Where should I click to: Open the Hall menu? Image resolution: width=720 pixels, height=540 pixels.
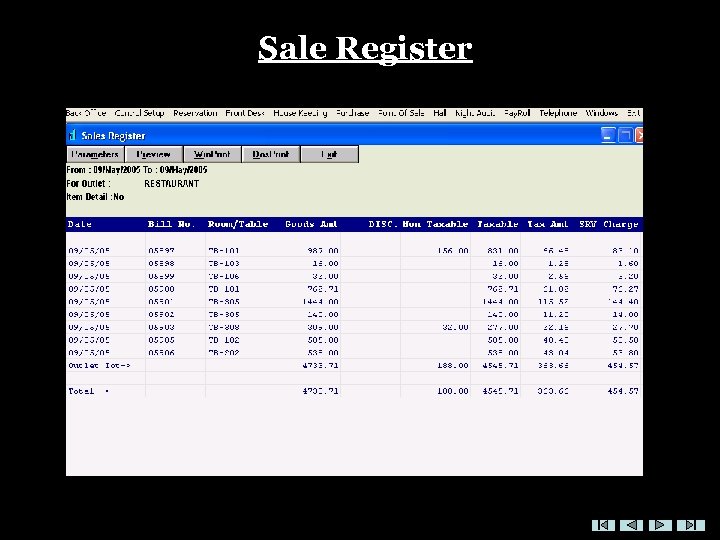439,113
